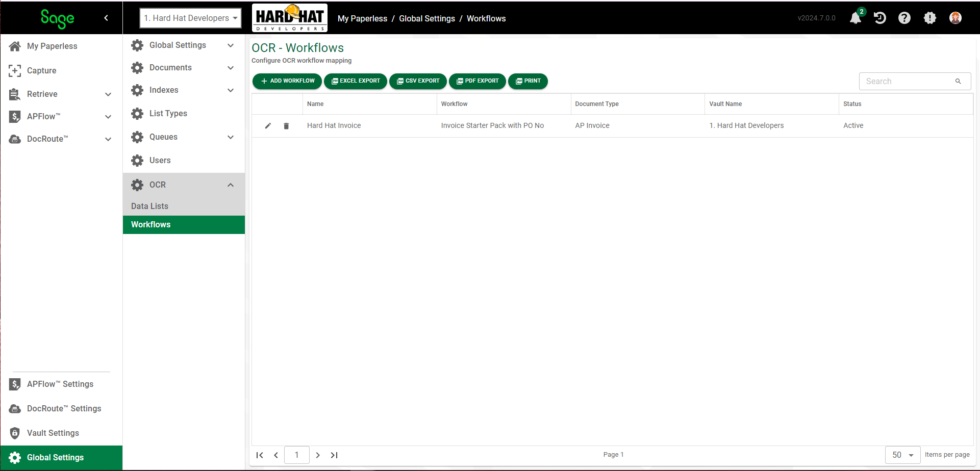
Task: Edit the Hard Hat Invoice workflow
Action: [268, 126]
